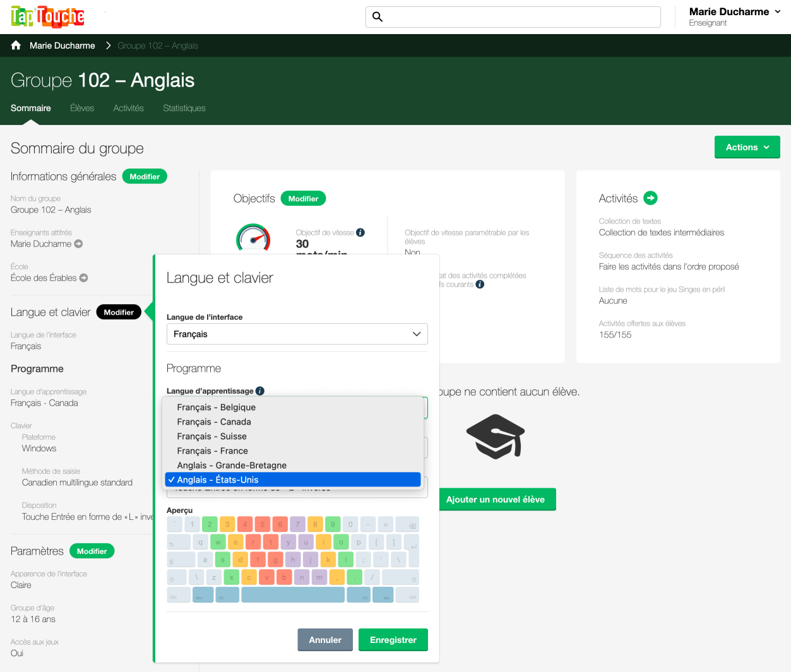Click Marie Ducharme breadcrumb link
The image size is (791, 672).
point(62,45)
